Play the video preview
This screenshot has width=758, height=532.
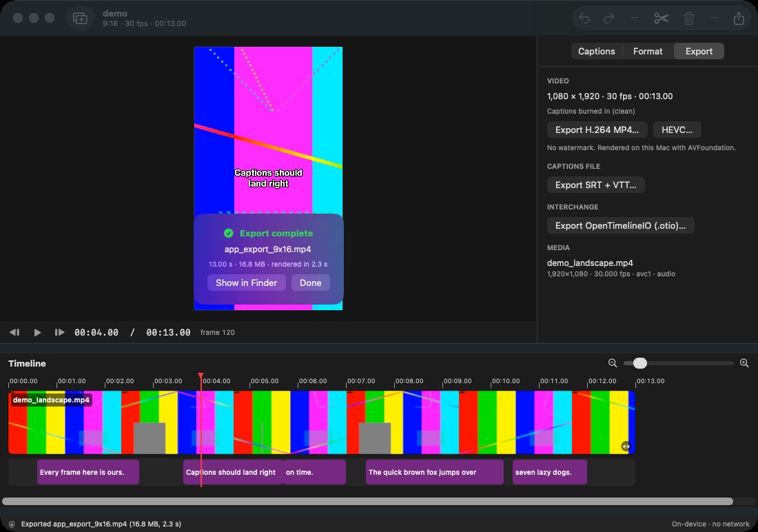[x=37, y=332]
